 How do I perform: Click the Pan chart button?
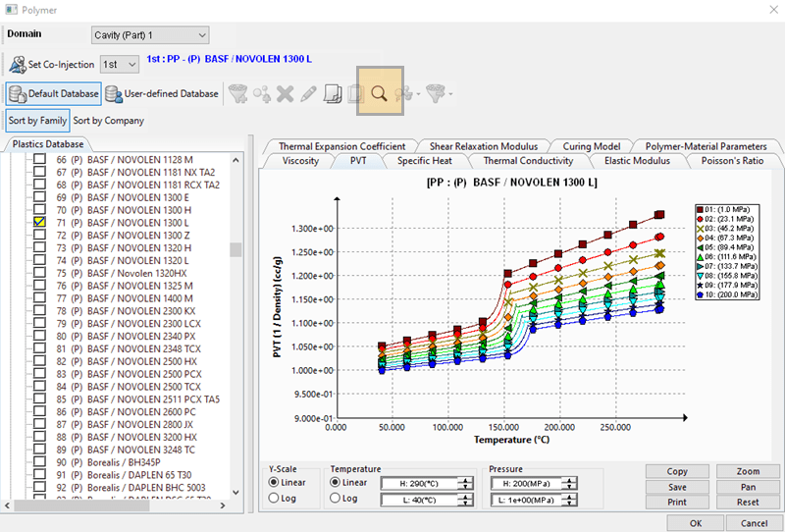pos(748,487)
